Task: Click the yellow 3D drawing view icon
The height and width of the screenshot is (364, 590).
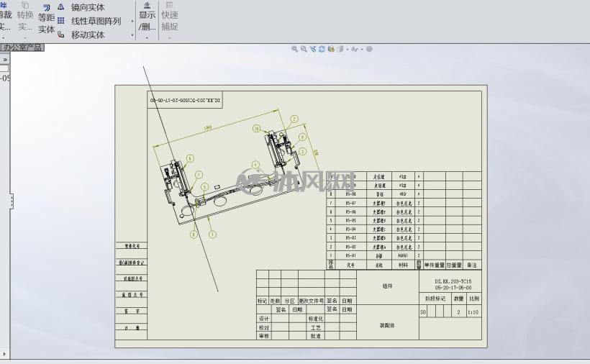Action: point(331,49)
